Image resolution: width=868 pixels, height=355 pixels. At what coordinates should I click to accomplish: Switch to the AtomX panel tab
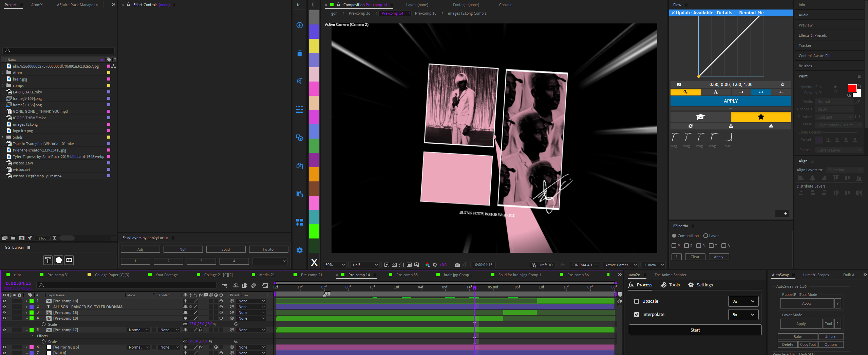click(37, 5)
